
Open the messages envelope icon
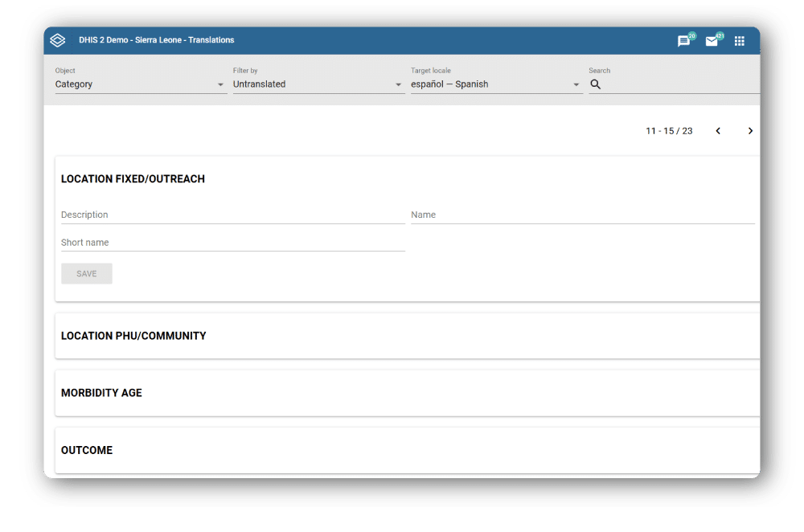(x=712, y=42)
